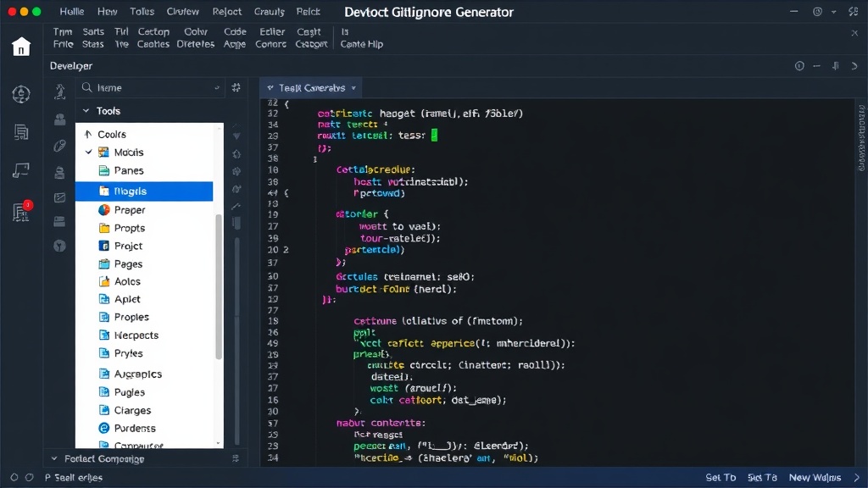Click the chevron in the Developer header
The height and width of the screenshot is (488, 868).
(x=854, y=66)
